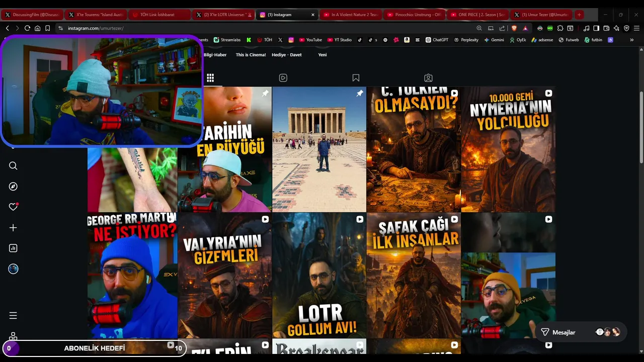Switch to the 'TÖH Link İstihbarat' tab
Screen dimensions: 644x362
pos(159,15)
